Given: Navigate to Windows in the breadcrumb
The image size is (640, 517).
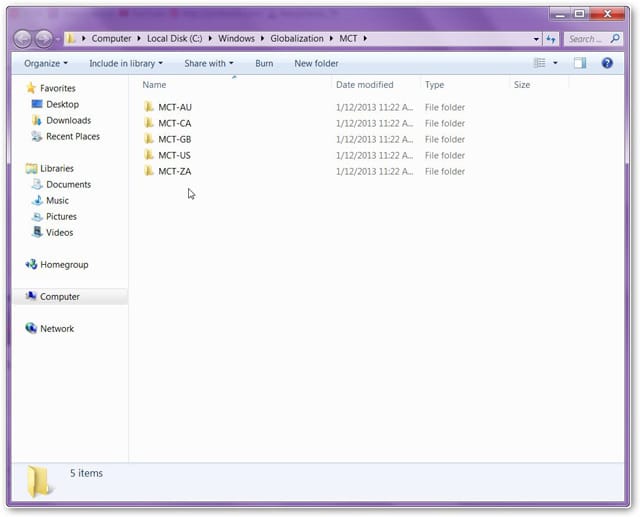Looking at the screenshot, I should pyautogui.click(x=236, y=38).
